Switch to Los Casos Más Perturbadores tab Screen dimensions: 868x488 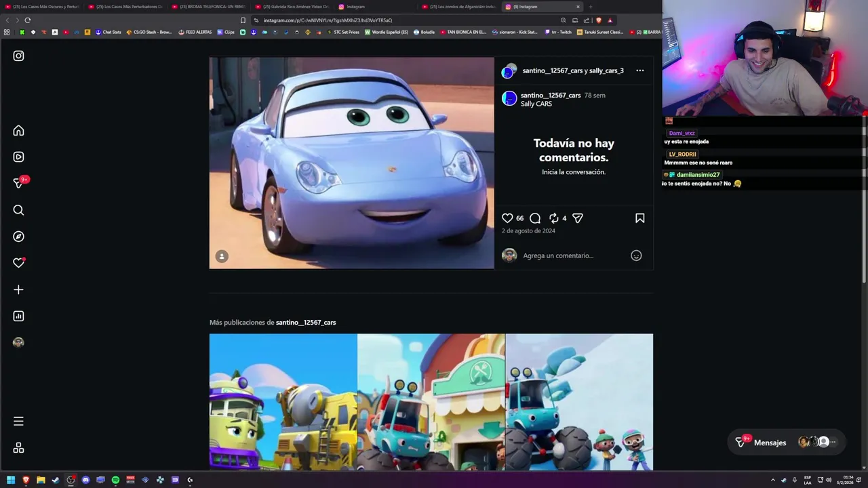[125, 7]
